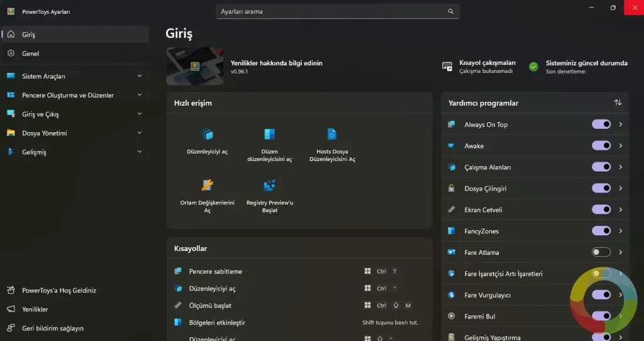Click the Kısayol çakışmaları keyboard icon
The image size is (644, 341).
(x=447, y=67)
